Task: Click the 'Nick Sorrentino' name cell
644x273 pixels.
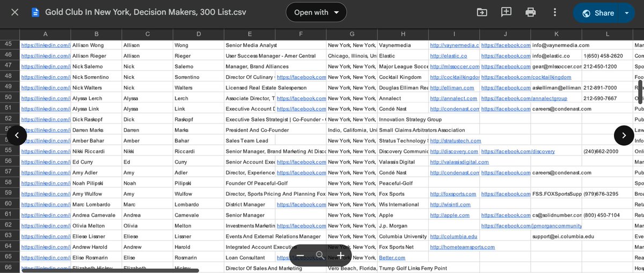Action: (x=96, y=77)
